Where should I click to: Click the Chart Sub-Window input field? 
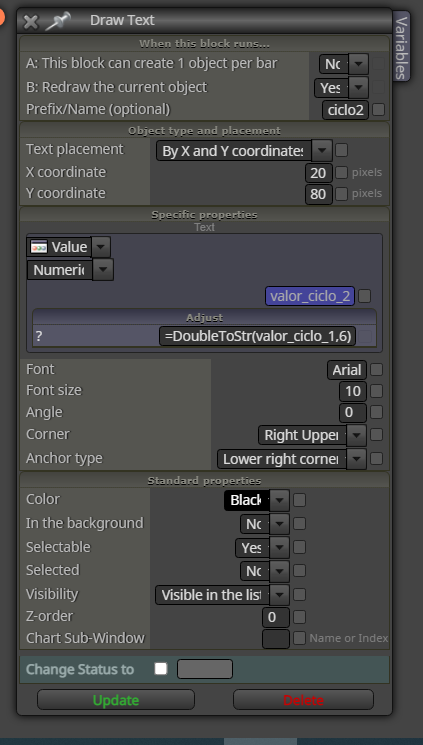pos(276,639)
